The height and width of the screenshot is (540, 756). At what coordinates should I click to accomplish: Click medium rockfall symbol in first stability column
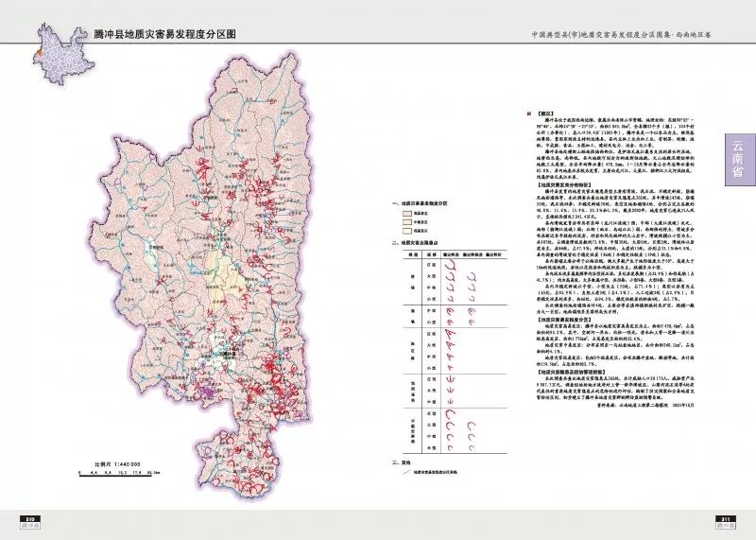click(451, 311)
